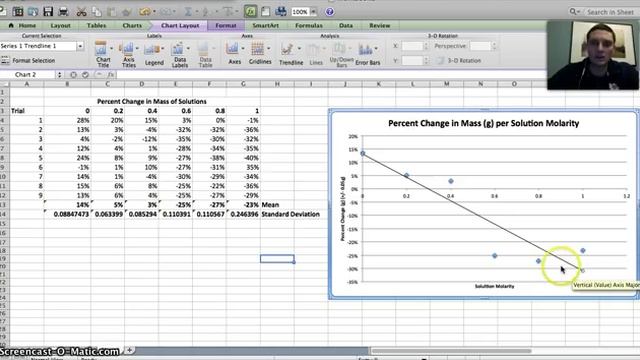Open Current Selection dropdown showing Series 1 Trendline 1

(80, 46)
